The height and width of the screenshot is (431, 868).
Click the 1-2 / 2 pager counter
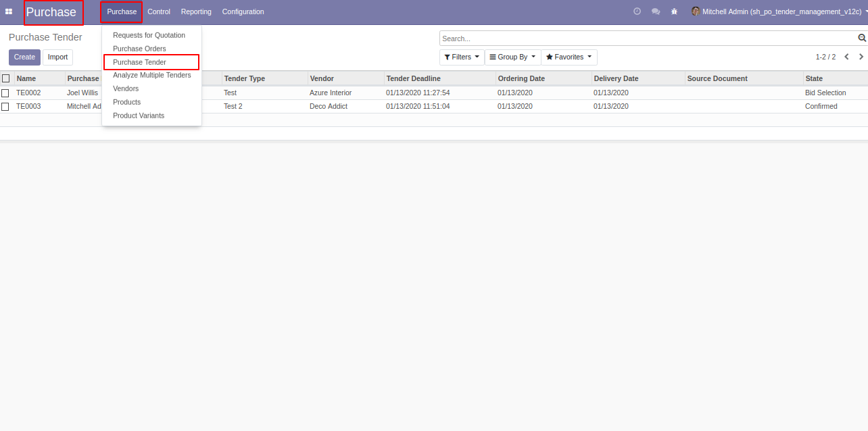(x=825, y=57)
